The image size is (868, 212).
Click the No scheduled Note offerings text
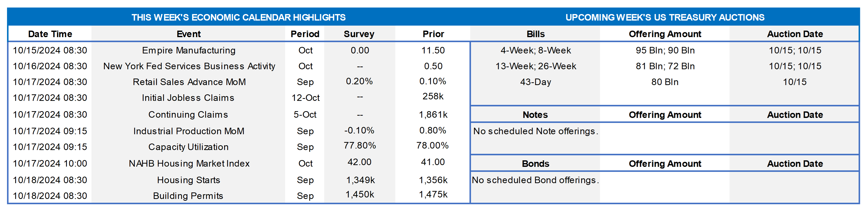click(535, 131)
